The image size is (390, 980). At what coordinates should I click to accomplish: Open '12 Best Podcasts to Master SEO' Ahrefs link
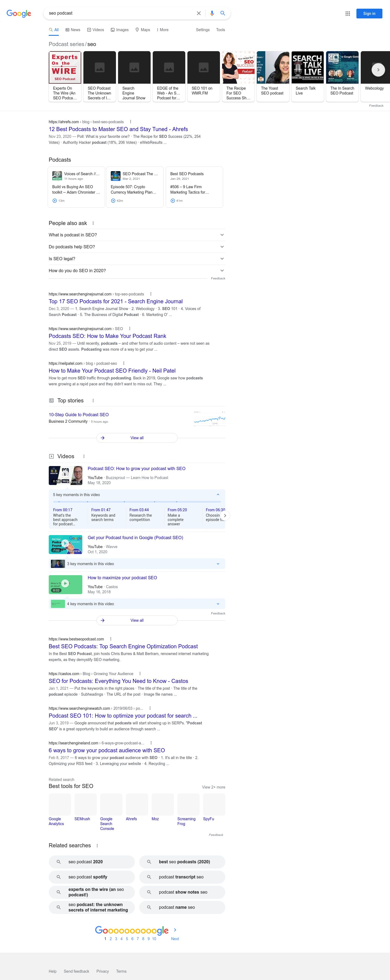tap(118, 129)
